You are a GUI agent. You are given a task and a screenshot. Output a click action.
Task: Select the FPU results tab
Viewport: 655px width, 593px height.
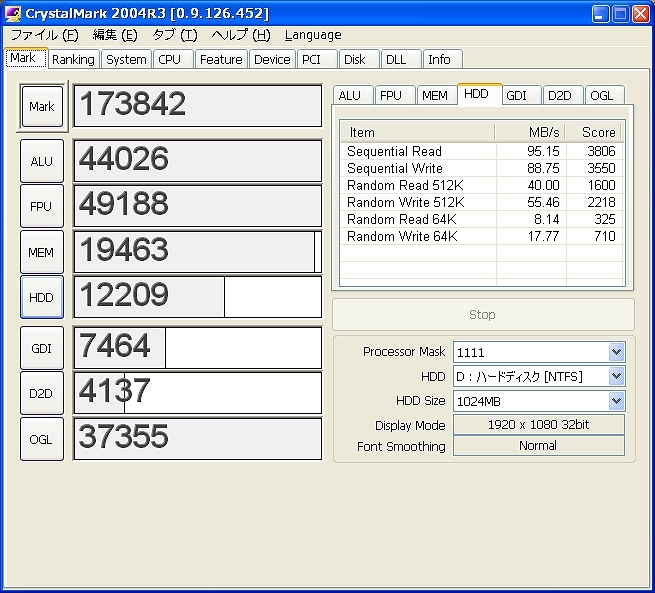click(x=391, y=96)
